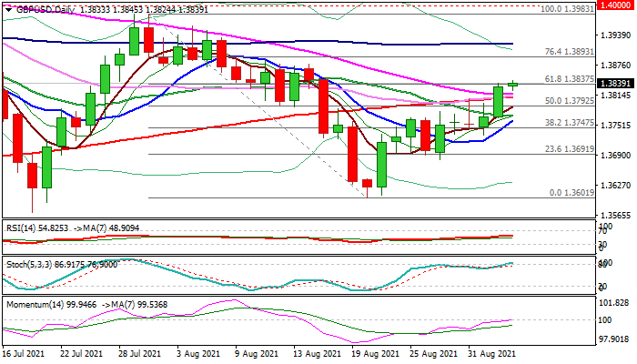Image resolution: width=637 pixels, height=364 pixels.
Task: Click the 31 Aug 2021 date label
Action: 491,350
